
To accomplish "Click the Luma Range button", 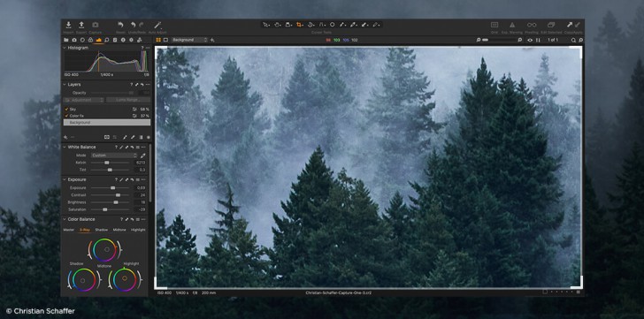I will pos(127,100).
